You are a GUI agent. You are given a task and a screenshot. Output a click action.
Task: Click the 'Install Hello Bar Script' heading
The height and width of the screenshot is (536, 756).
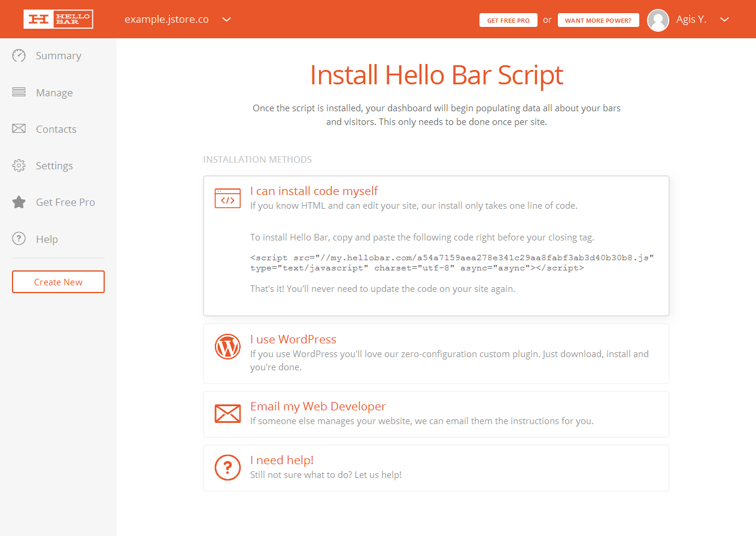pyautogui.click(x=436, y=75)
